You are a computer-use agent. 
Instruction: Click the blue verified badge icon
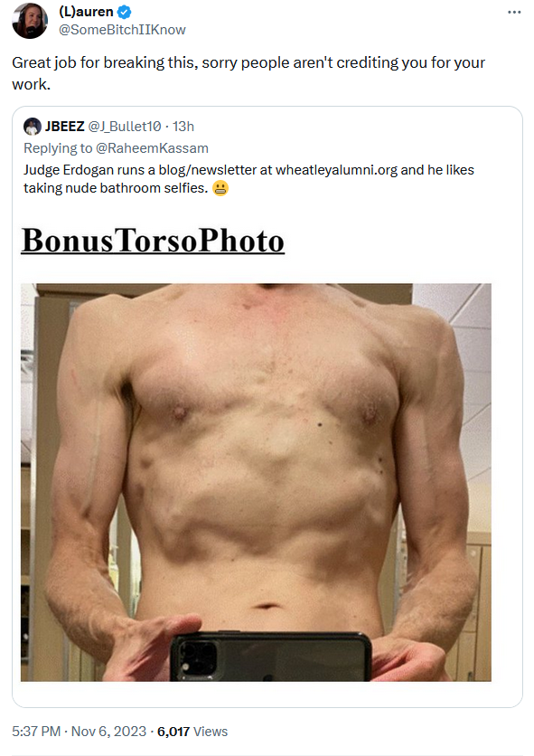click(125, 12)
